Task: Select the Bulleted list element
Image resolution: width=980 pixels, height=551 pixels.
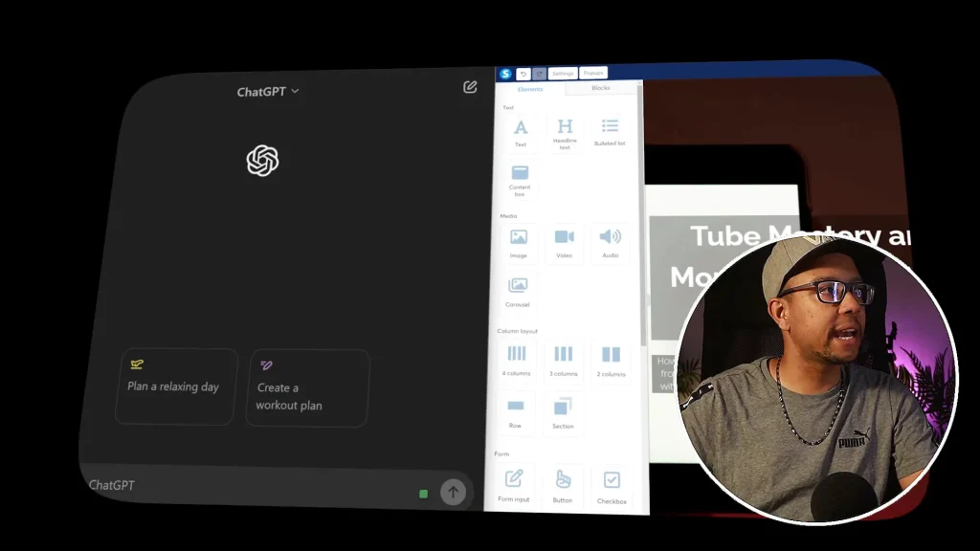Action: click(610, 132)
